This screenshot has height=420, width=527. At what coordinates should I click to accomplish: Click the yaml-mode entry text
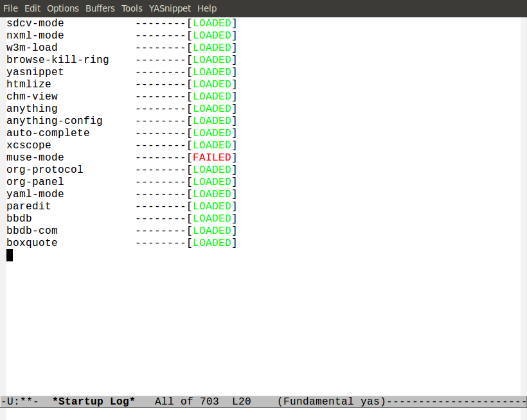[x=35, y=194]
